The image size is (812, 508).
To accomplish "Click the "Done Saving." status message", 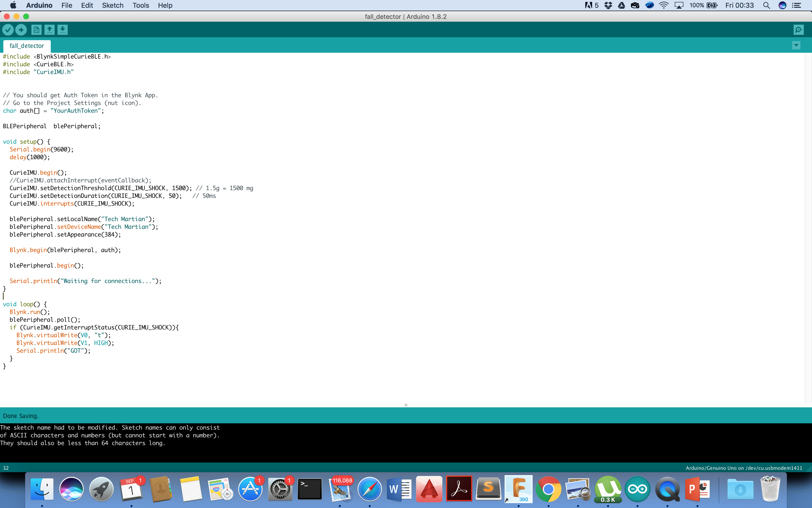I will (21, 416).
